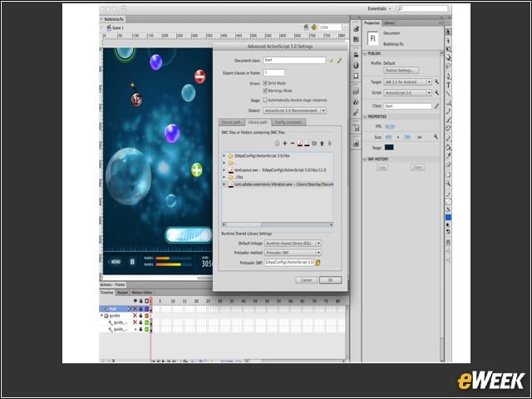This screenshot has height=399, width=532.
Task: Open AIR settings wrench next to Target
Action: coord(436,81)
